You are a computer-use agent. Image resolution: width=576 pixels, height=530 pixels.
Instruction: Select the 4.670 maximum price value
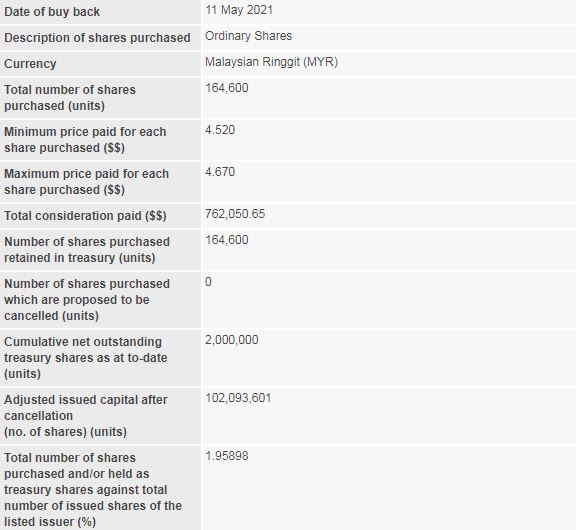pyautogui.click(x=220, y=172)
